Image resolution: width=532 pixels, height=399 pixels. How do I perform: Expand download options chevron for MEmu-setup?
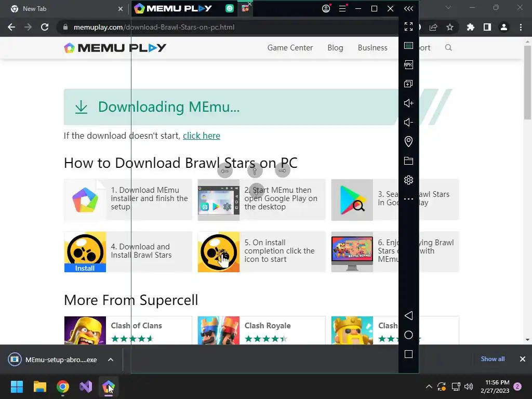coord(111,360)
